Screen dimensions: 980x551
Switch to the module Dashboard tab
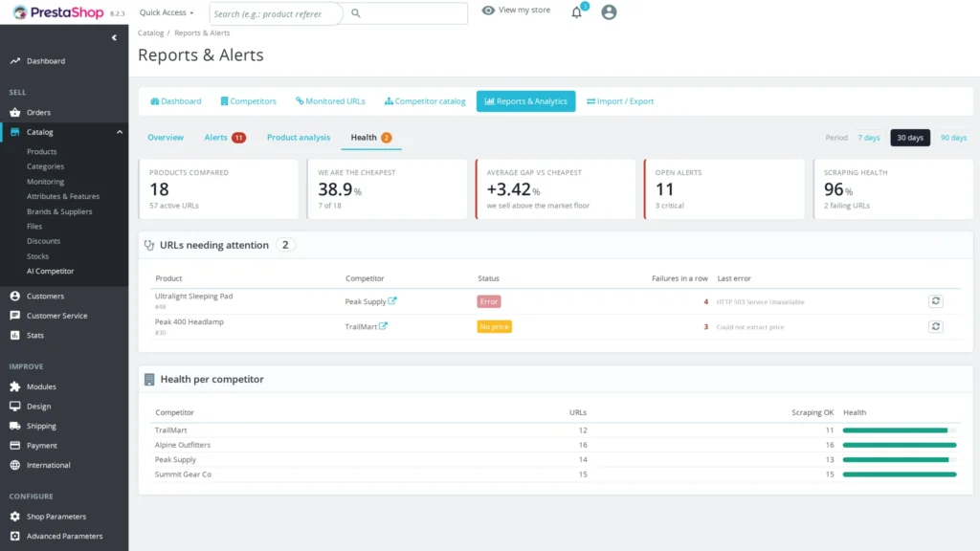[176, 101]
